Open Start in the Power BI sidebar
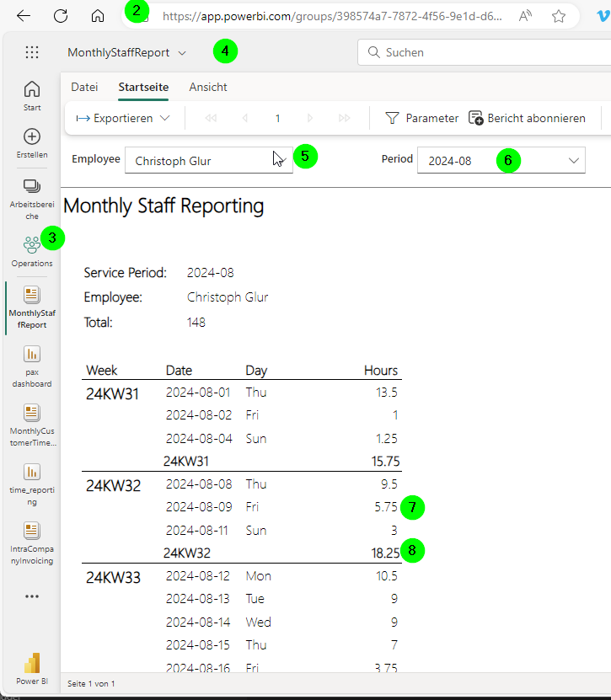This screenshot has width=611, height=700. coord(32,95)
